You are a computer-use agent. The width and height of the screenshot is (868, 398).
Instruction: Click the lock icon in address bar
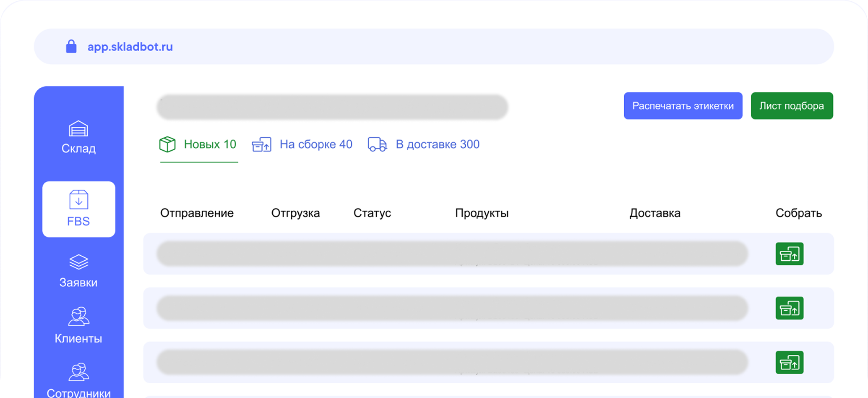pos(71,47)
